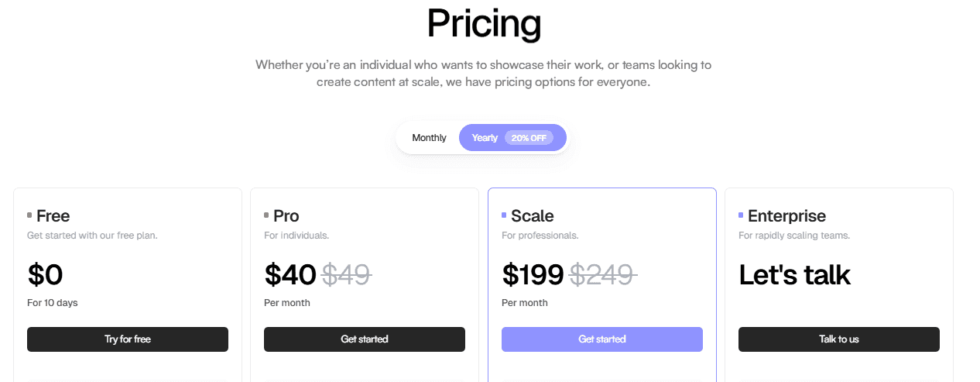Click the 20% OFF badge
This screenshot has width=980, height=382.
[x=529, y=138]
